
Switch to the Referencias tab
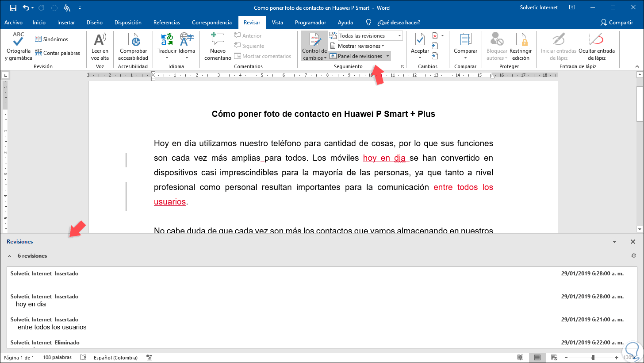coord(167,23)
